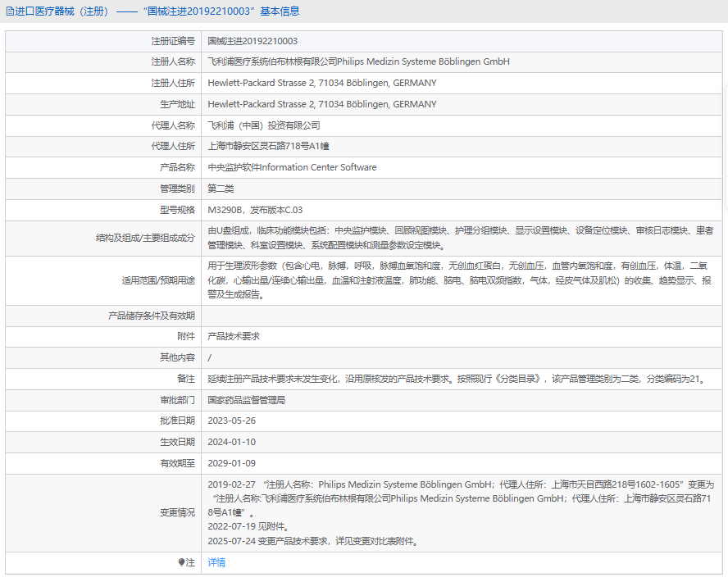The width and height of the screenshot is (728, 582).
Task: Click the 代理人名称 label
Action: (173, 125)
